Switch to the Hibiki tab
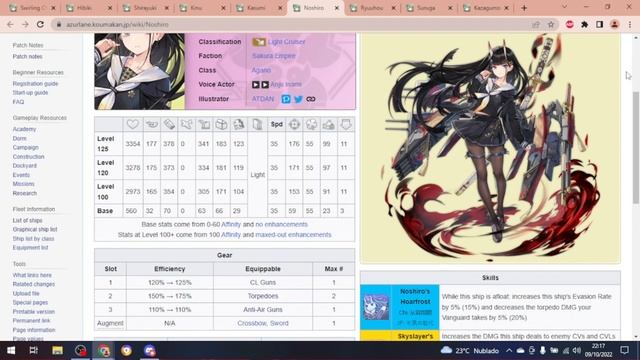The height and width of the screenshot is (360, 640). coord(89,8)
